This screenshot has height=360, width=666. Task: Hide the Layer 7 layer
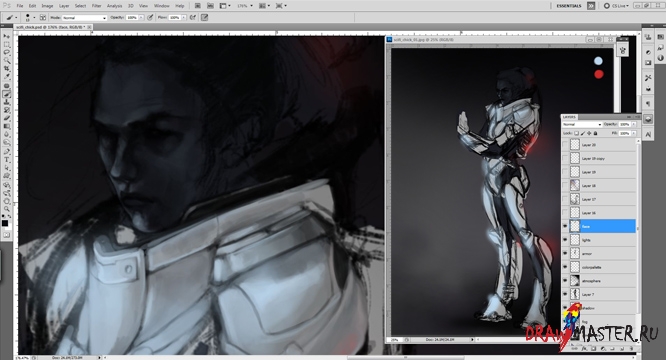click(565, 294)
